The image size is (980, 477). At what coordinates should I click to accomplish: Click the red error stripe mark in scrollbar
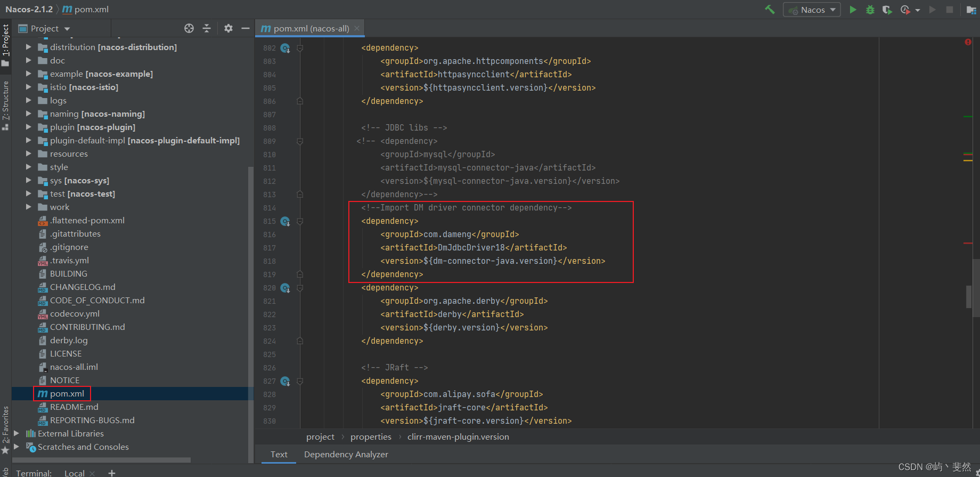(968, 243)
